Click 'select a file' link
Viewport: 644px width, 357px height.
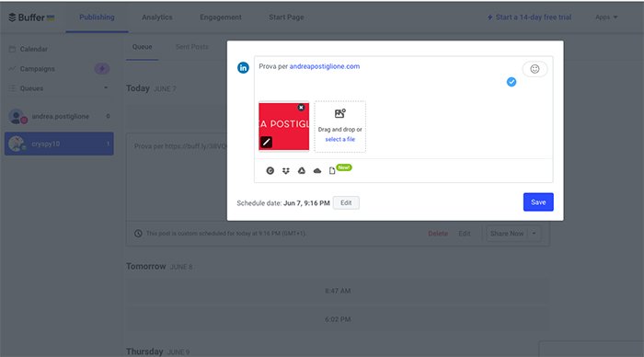point(340,139)
